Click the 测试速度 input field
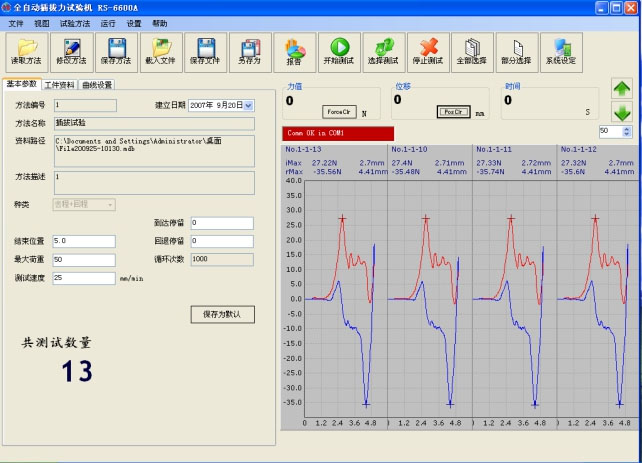This screenshot has width=642, height=463. [x=84, y=279]
